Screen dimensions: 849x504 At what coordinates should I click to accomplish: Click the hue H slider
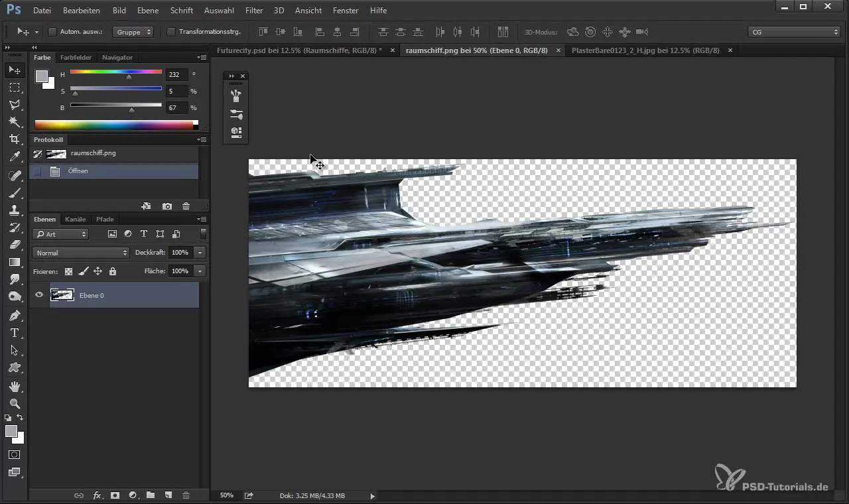(x=116, y=72)
